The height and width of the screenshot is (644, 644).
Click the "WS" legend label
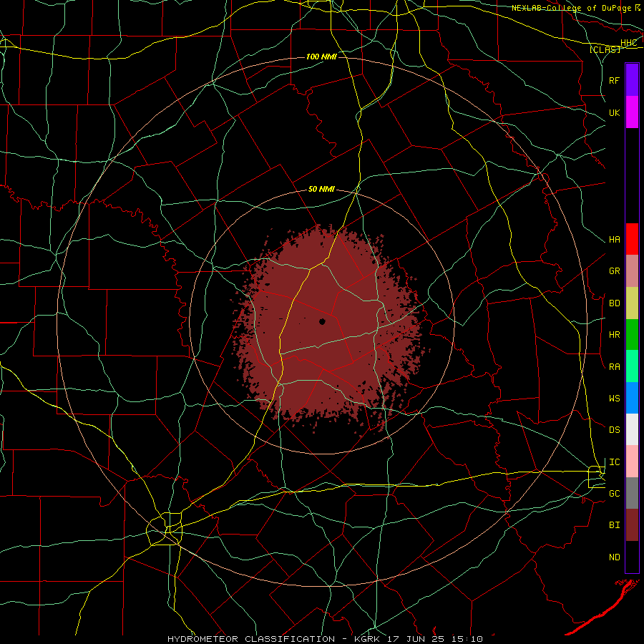(615, 399)
